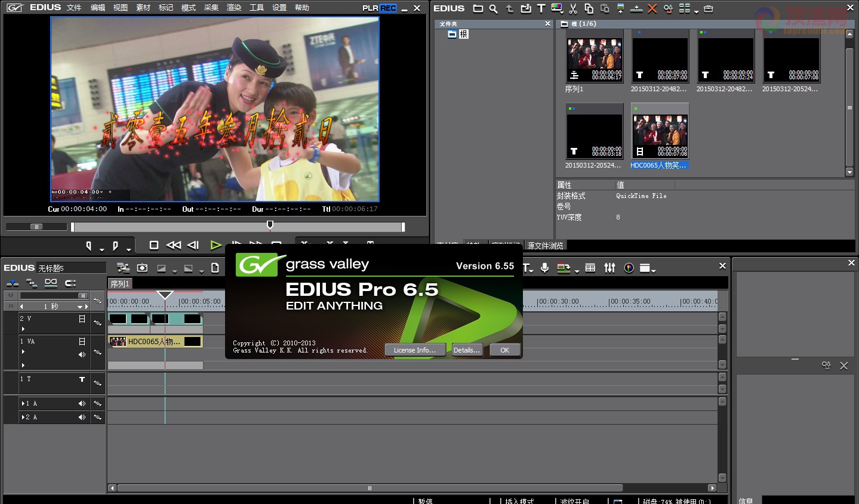Toggle ripple mode icon
This screenshot has height=504, width=859.
pos(51,283)
